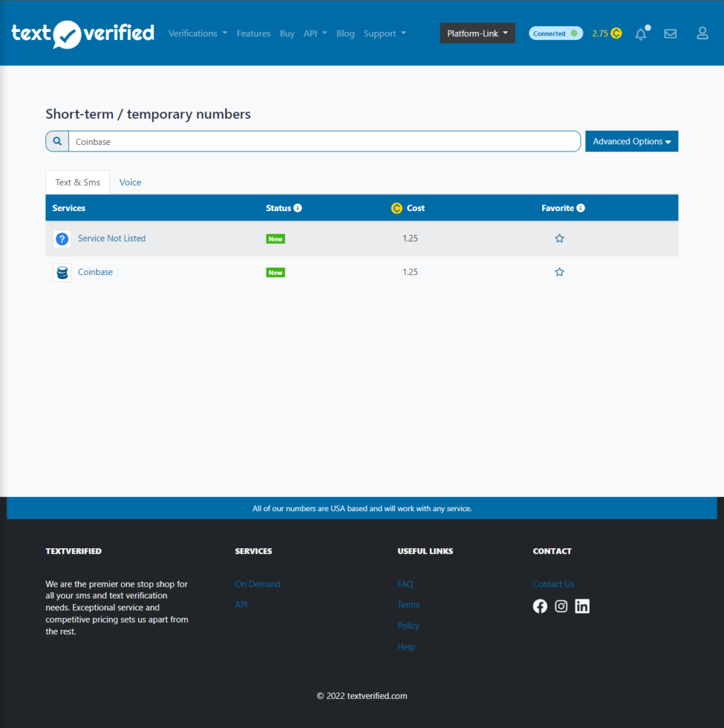Expand Advanced Options
Screen dimensions: 724x728
tap(632, 141)
